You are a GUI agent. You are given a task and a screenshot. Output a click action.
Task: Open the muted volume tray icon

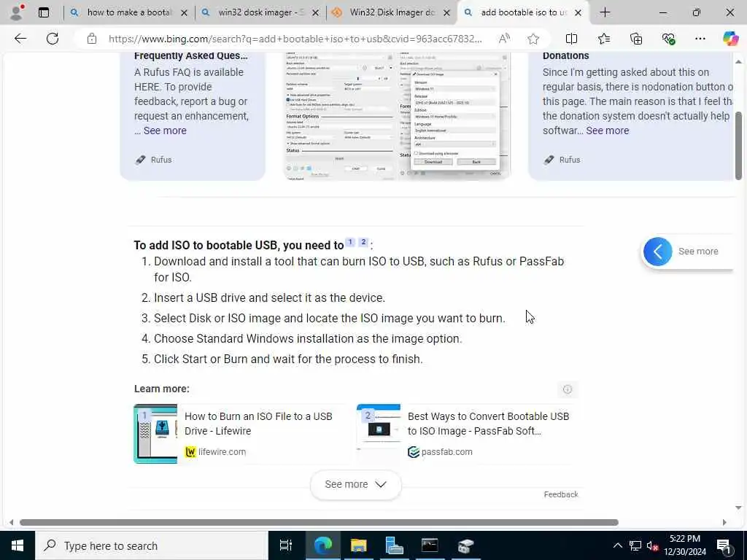(652, 545)
